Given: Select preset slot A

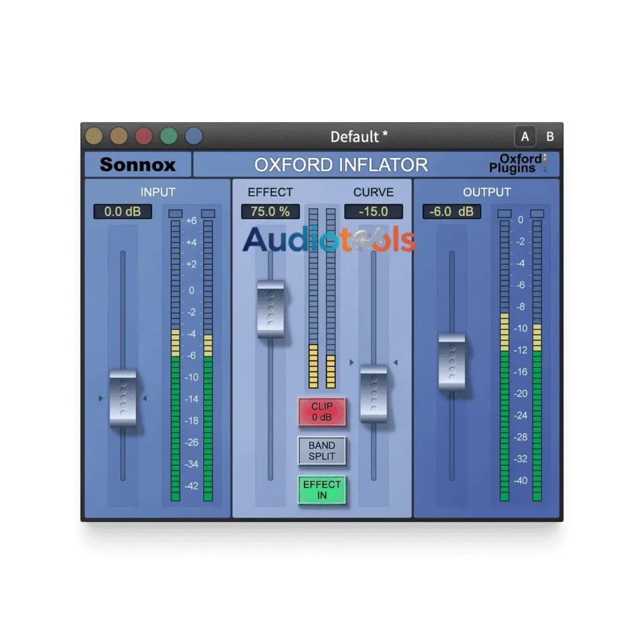Looking at the screenshot, I should click(525, 136).
